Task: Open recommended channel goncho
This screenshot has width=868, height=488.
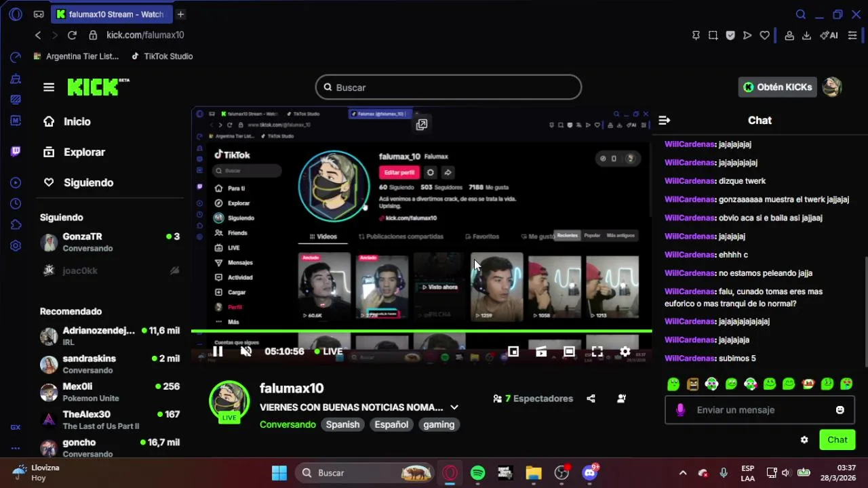Action: coord(110,447)
